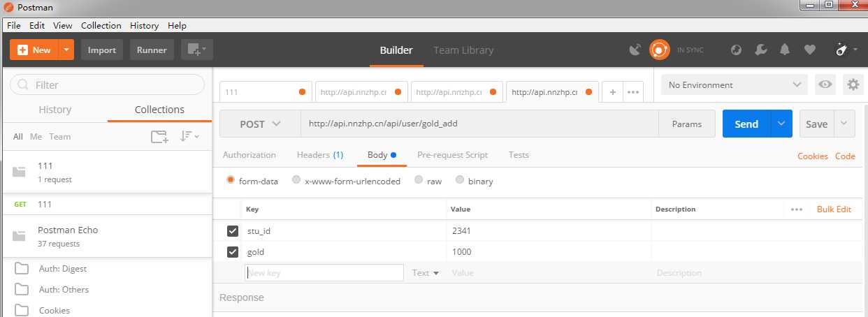
Task: Click the satellite proxy capture icon
Action: [635, 50]
